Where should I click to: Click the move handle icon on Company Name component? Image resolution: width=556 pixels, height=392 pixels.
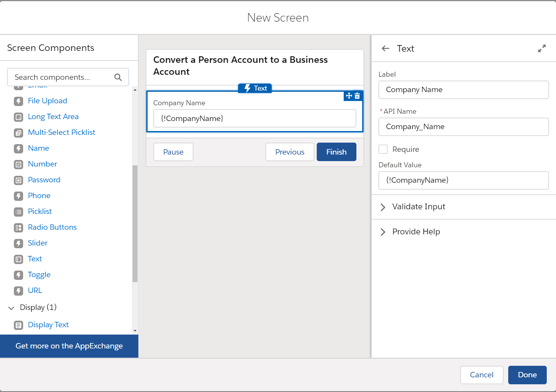coord(349,96)
